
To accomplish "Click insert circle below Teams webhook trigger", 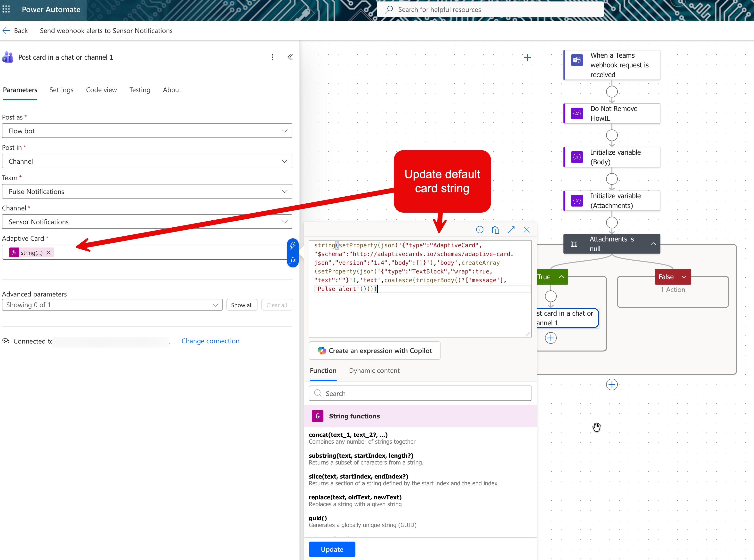I will pos(612,92).
